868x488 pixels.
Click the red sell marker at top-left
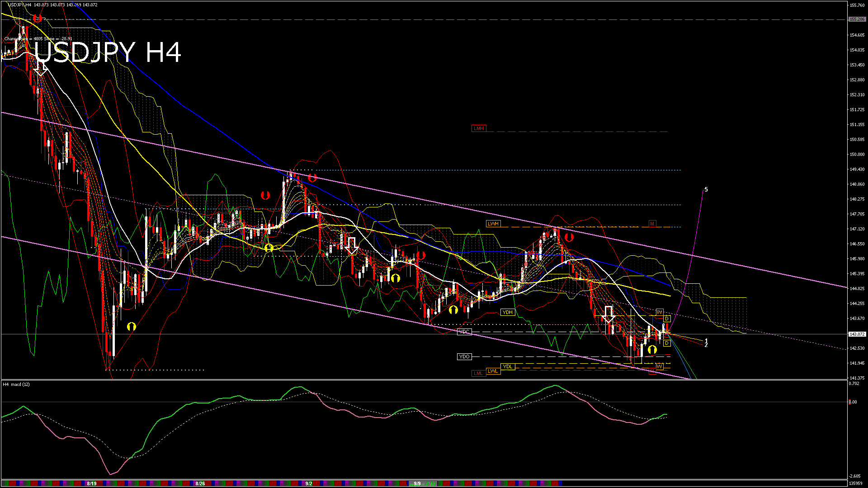point(38,19)
